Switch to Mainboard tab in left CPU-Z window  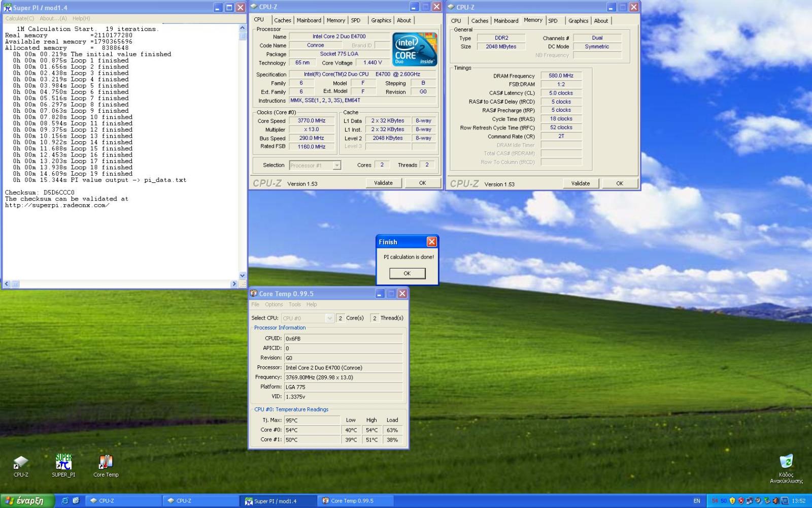(309, 20)
